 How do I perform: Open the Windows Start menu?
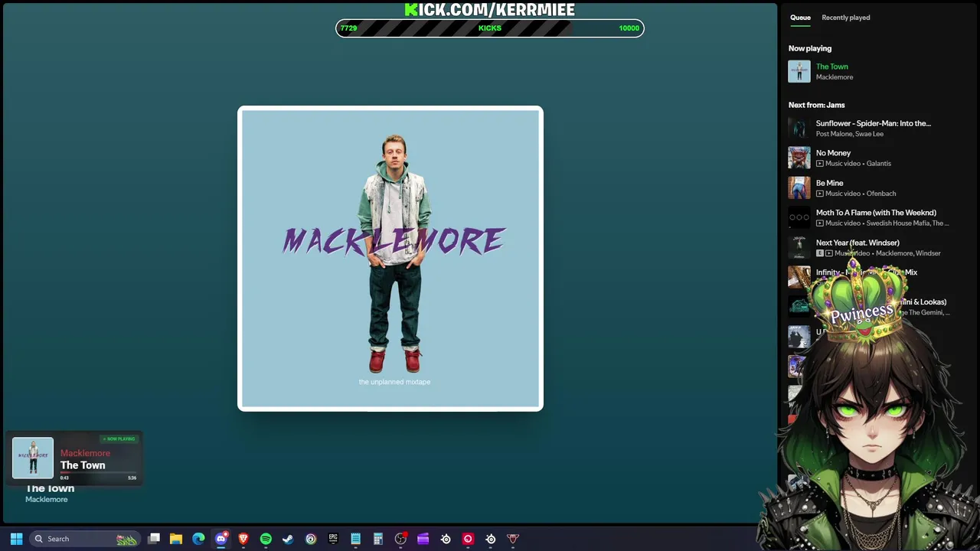[16, 539]
